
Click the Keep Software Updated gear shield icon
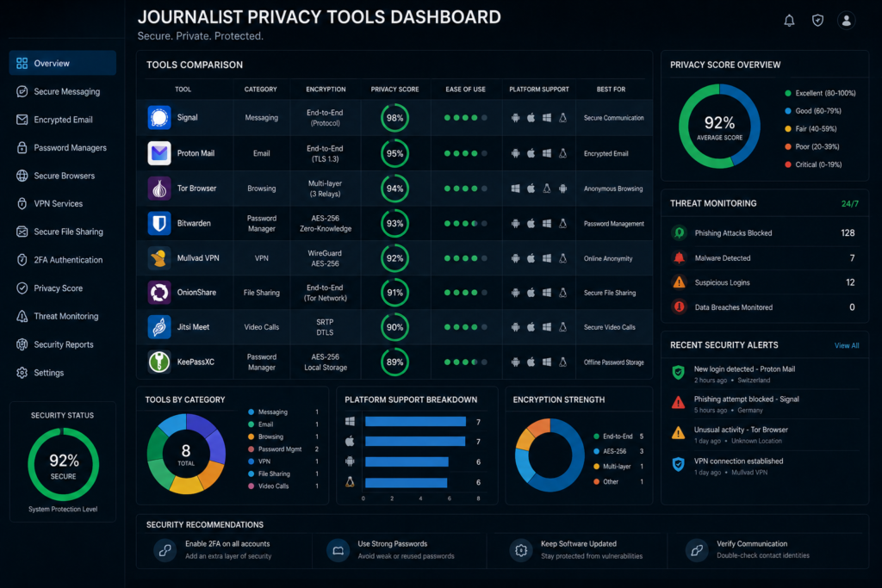[521, 550]
